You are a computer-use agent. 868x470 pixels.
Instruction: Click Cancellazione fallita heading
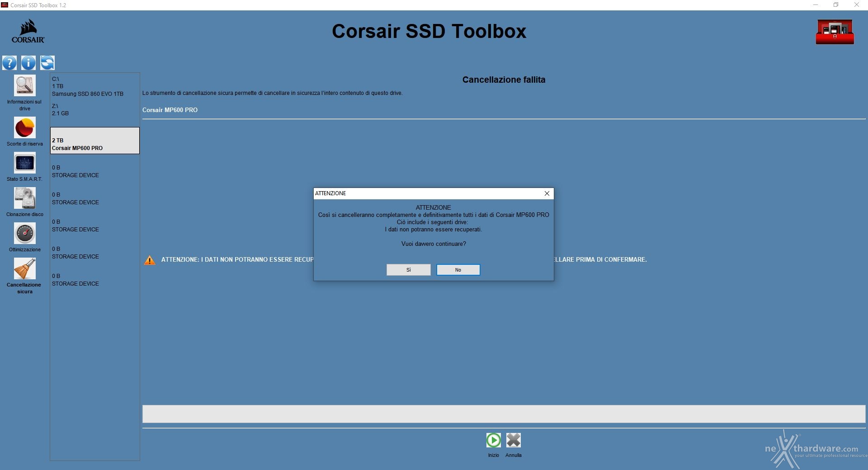click(x=504, y=80)
